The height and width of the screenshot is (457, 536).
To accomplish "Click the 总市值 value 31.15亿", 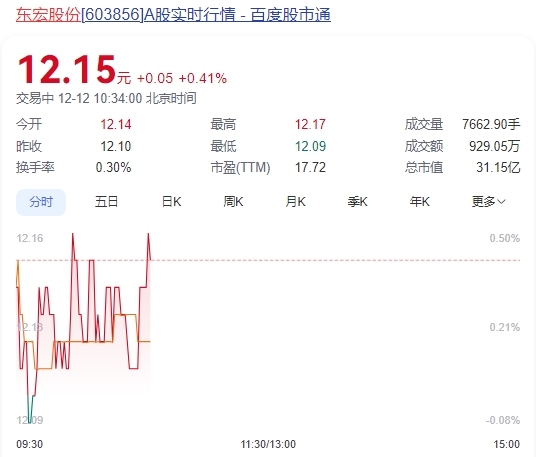I will [498, 167].
